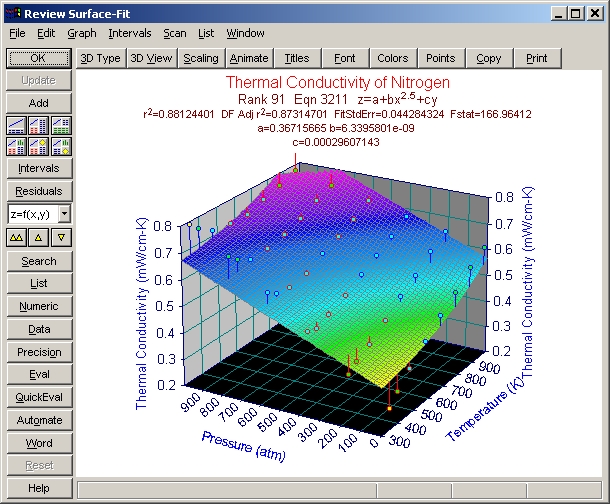The width and height of the screenshot is (610, 504).
Task: Open the z=f(x,y) dropdown list
Action: (x=64, y=213)
